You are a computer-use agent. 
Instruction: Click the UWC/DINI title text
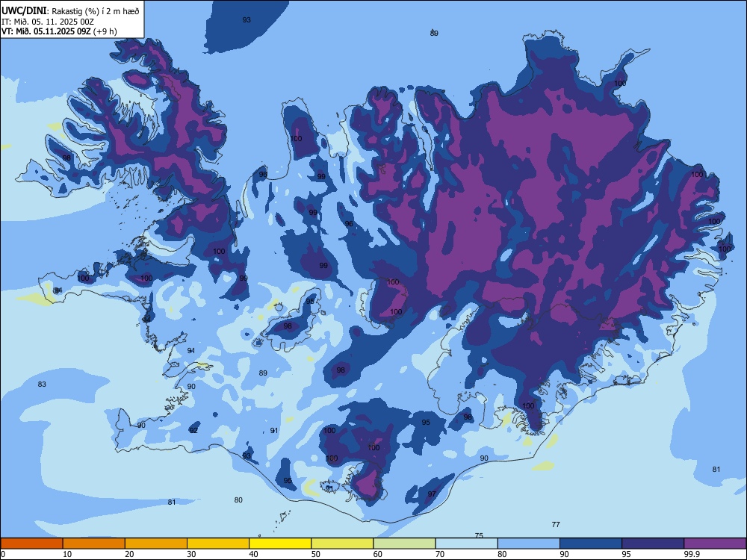(25, 11)
